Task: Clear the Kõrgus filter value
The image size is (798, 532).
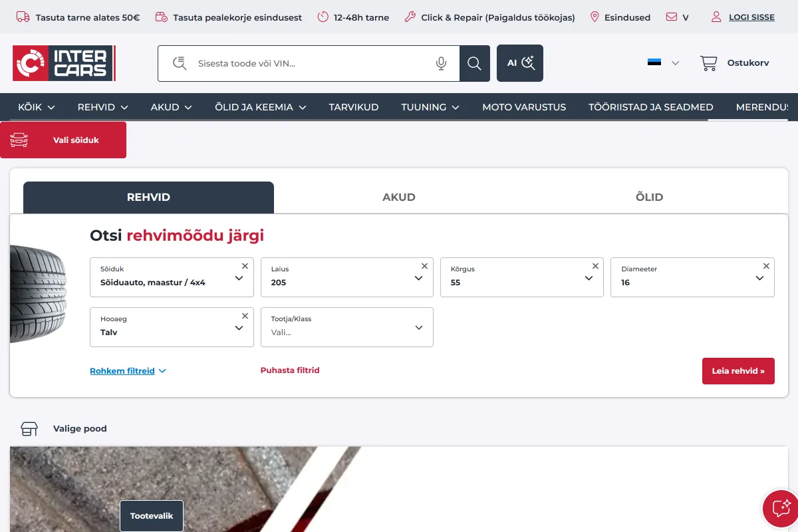Action: [x=595, y=266]
